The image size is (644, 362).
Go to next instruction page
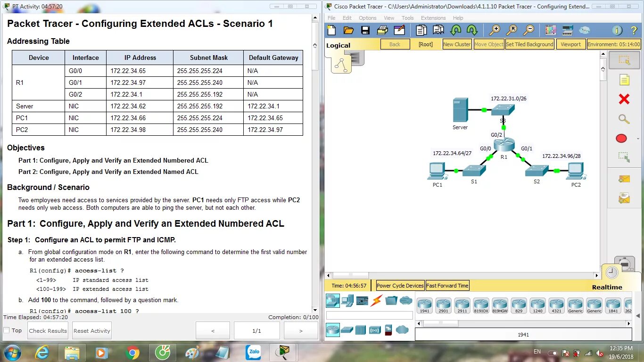[301, 331]
